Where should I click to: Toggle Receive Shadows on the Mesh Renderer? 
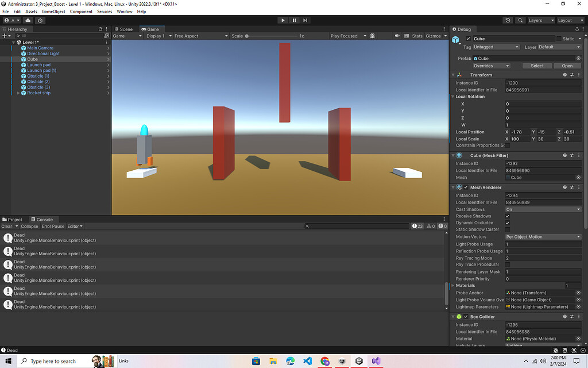(508, 216)
